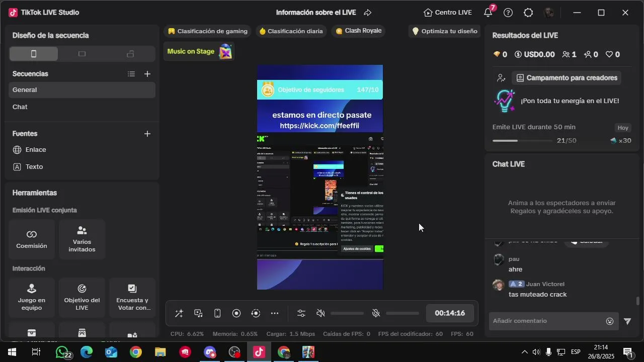Click Optimiza tu diseño tip

pyautogui.click(x=445, y=31)
